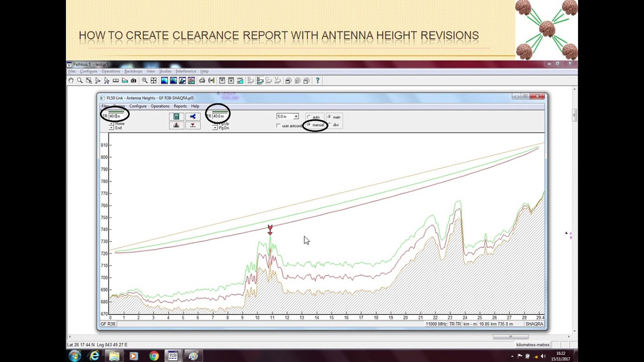This screenshot has width=644, height=362.
Task: Open the file explorer taskbar icon
Action: click(114, 356)
